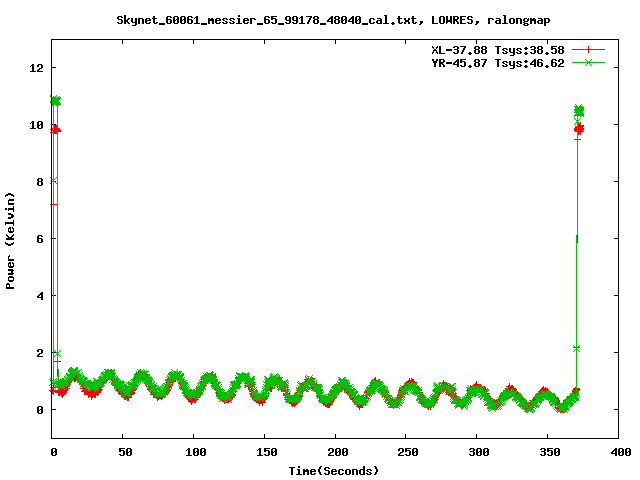This screenshot has height=480, width=640.
Task: Click the green calibration cluster near time 370
Action: click(579, 111)
